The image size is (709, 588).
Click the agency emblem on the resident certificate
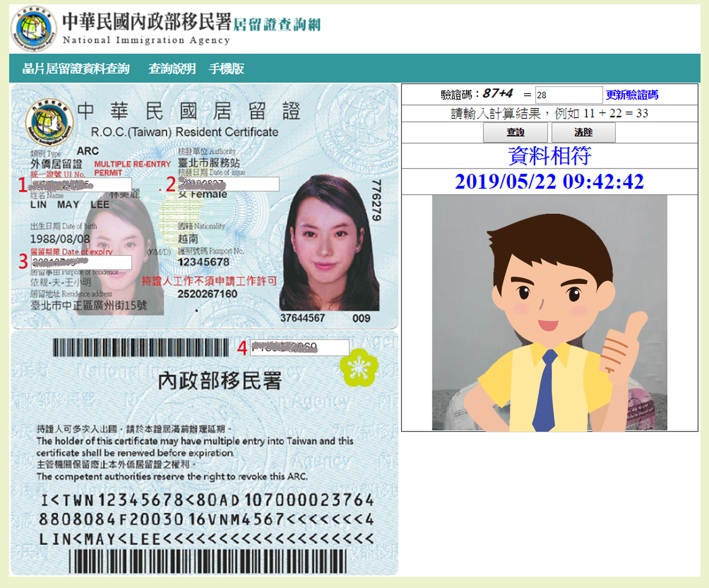pyautogui.click(x=49, y=122)
